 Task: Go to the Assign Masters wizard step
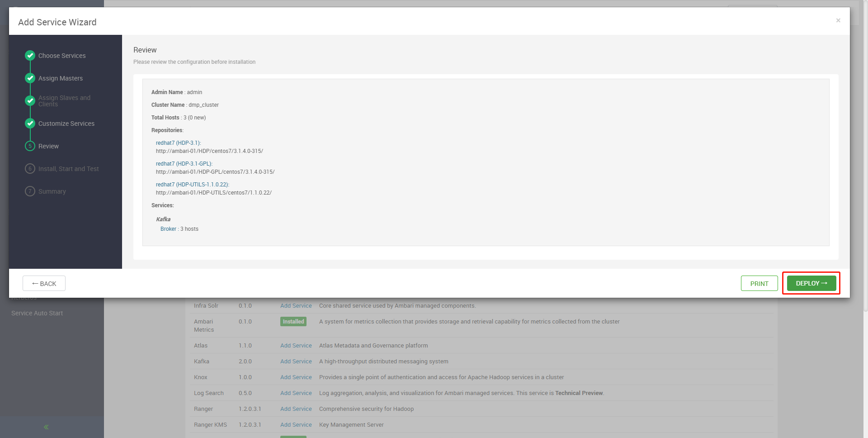point(61,78)
